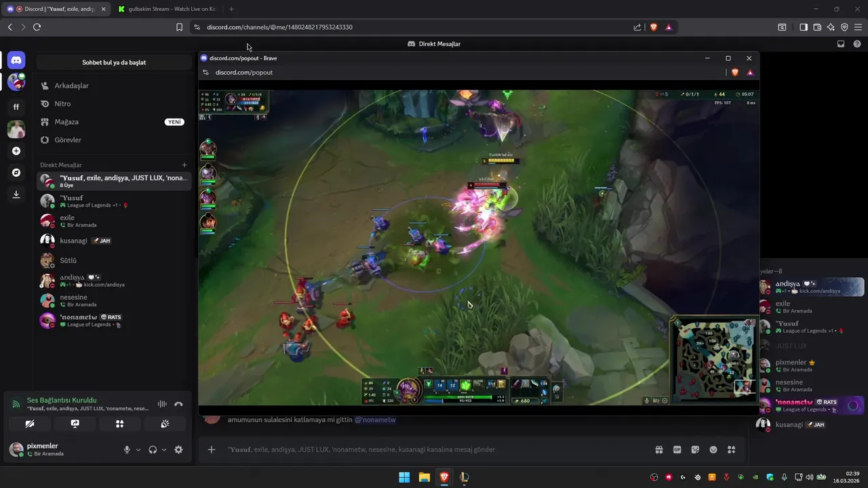The height and width of the screenshot is (488, 868).
Task: Open voice noise suppression waveform icon
Action: point(162,404)
